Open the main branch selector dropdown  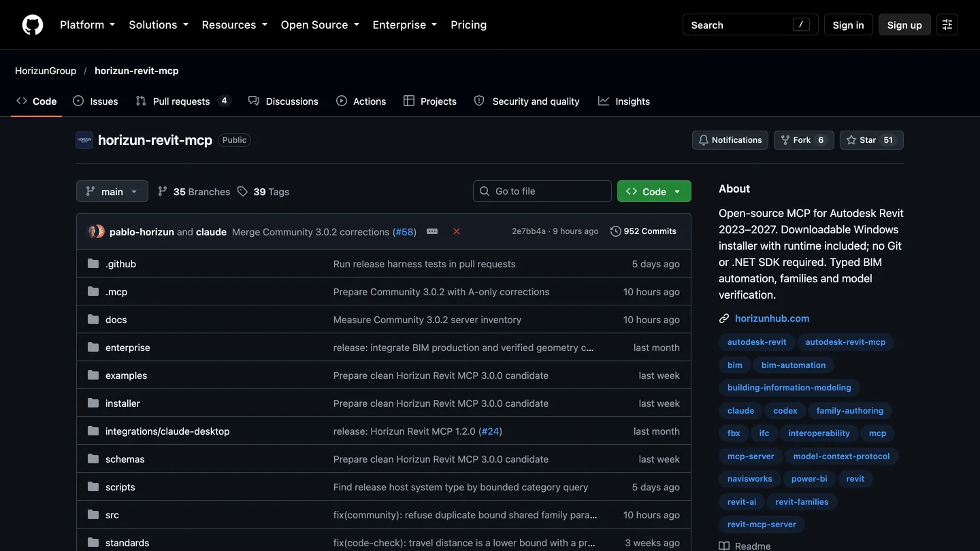click(x=112, y=191)
